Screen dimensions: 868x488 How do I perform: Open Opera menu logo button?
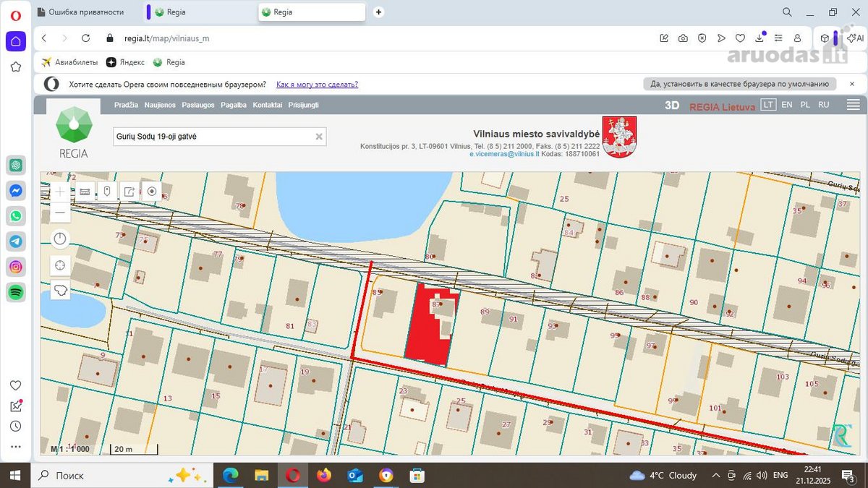tap(16, 14)
